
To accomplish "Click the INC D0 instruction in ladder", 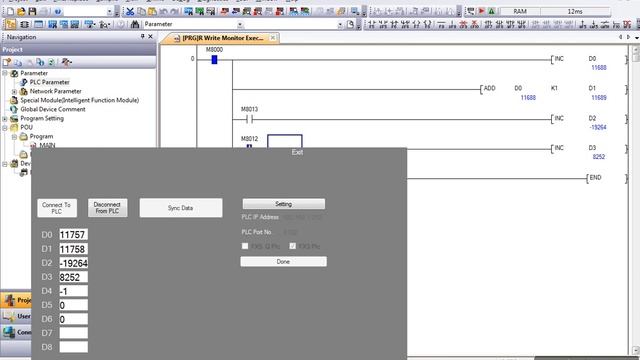I will 589,59.
